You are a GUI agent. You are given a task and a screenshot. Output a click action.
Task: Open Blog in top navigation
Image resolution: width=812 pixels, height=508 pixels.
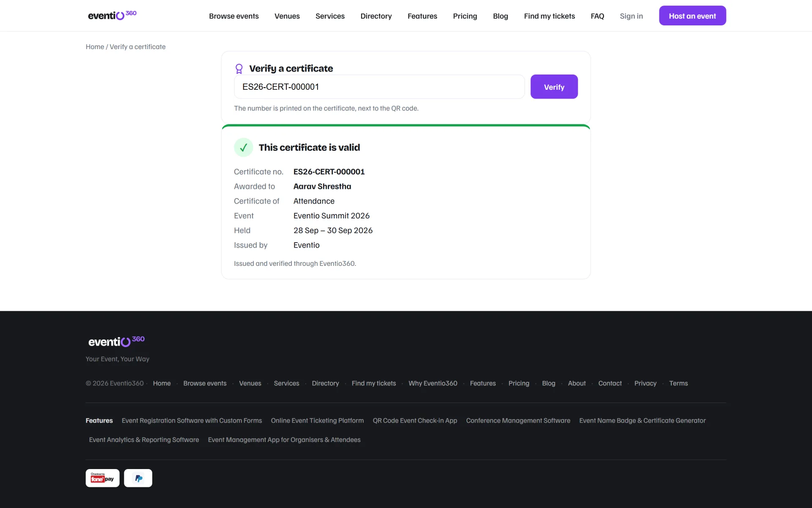[x=500, y=16]
